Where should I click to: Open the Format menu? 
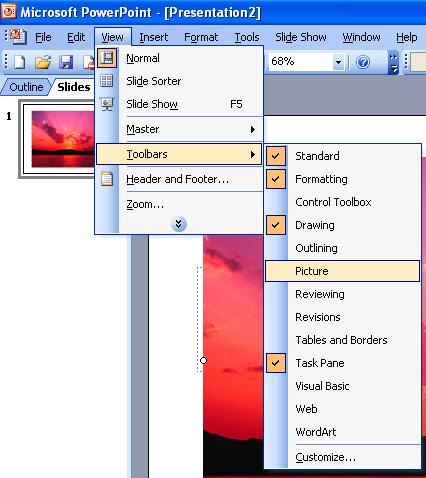[201, 37]
